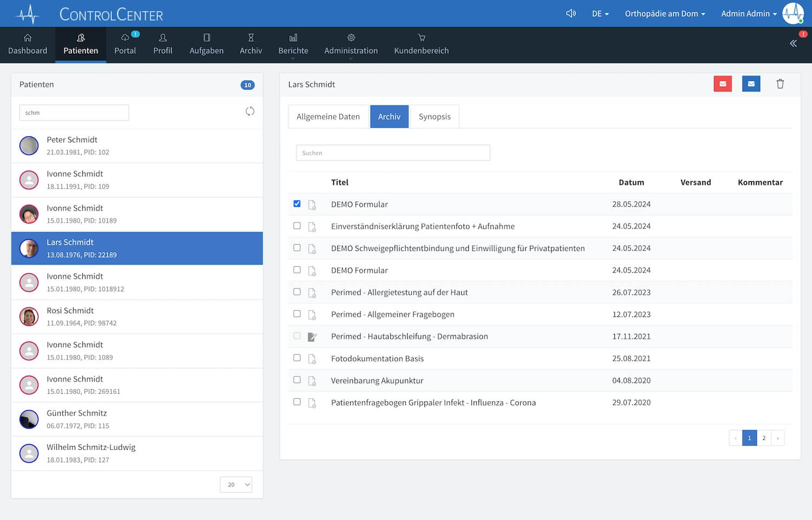
Task: Click the Suchen archive search field
Action: (392, 153)
